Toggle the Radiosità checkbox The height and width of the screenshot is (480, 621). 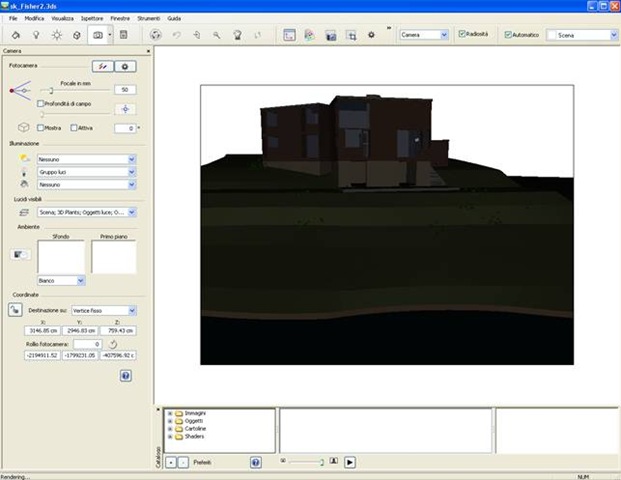[x=462, y=34]
